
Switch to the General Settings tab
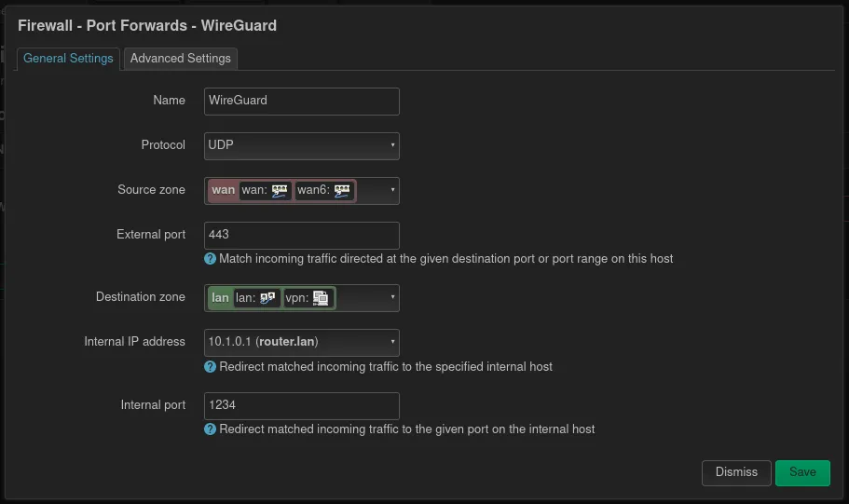[x=68, y=59]
